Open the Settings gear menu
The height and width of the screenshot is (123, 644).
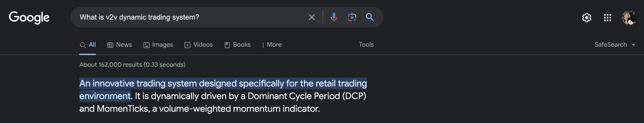click(x=587, y=17)
